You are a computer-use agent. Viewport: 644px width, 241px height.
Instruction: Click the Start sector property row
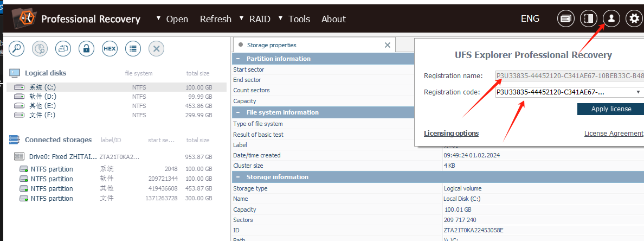pyautogui.click(x=324, y=69)
